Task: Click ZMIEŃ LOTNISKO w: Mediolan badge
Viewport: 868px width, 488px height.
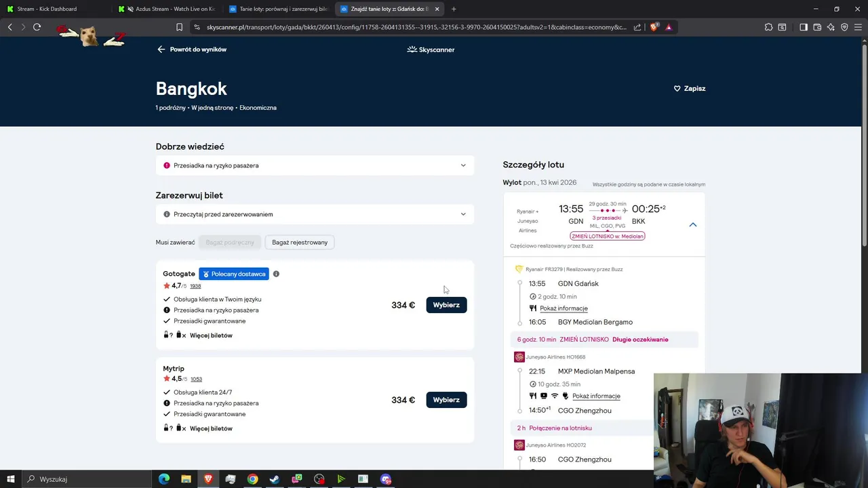Action: [607, 236]
